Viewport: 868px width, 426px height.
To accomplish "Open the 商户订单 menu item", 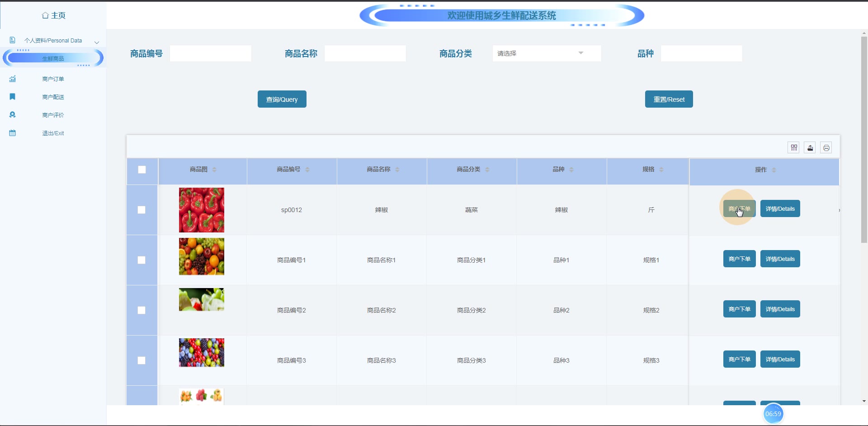I will point(53,79).
